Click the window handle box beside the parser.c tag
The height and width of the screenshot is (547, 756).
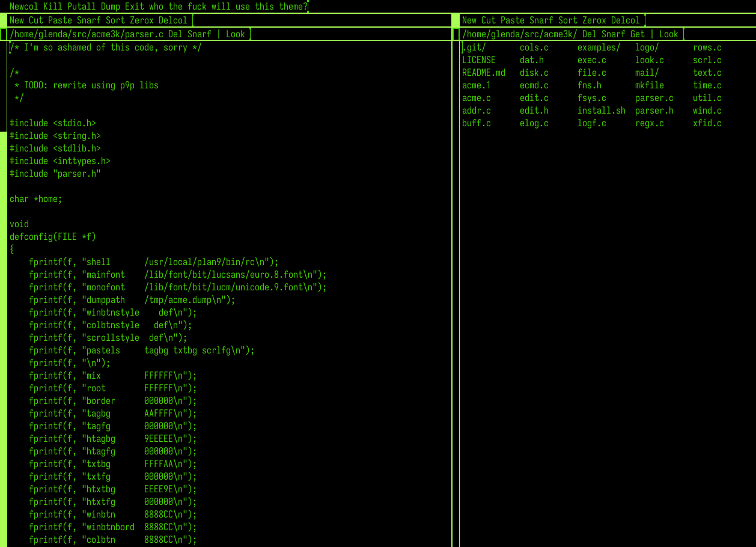pos(3,34)
